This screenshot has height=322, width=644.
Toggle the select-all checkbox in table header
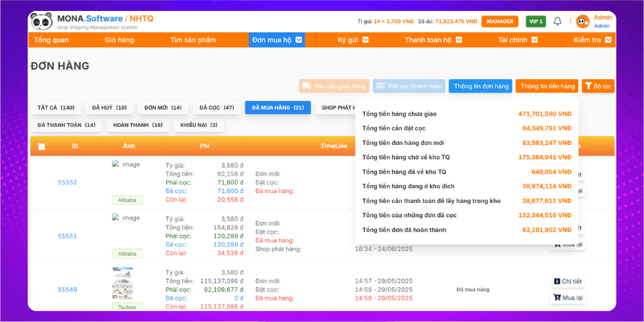click(42, 147)
